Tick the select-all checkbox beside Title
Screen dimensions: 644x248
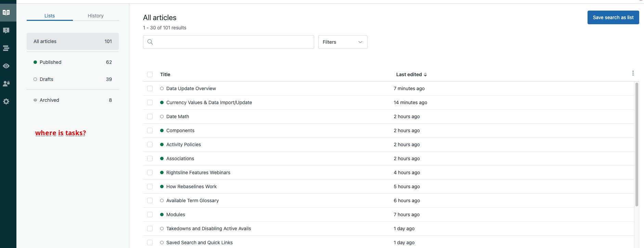point(150,74)
